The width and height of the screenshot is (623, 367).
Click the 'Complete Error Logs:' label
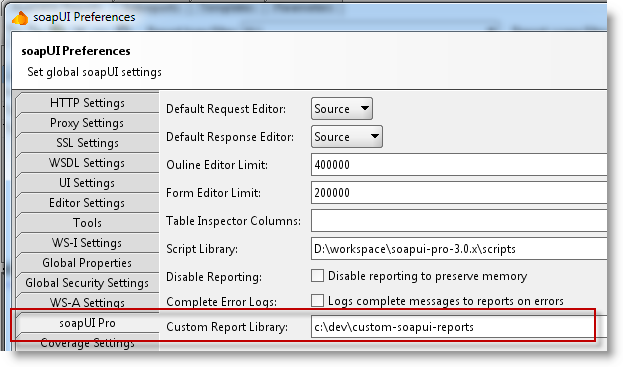pyautogui.click(x=221, y=302)
